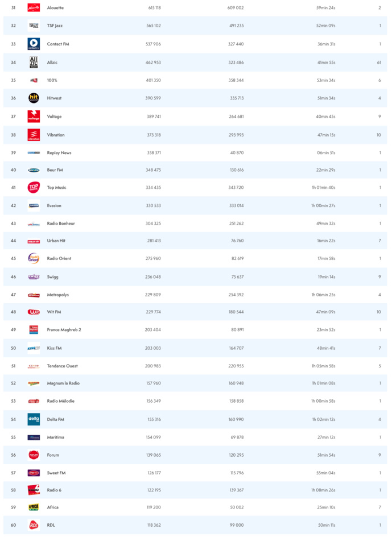Select the France Maghreb 2 name
This screenshot has height=537, width=392.
64,330
